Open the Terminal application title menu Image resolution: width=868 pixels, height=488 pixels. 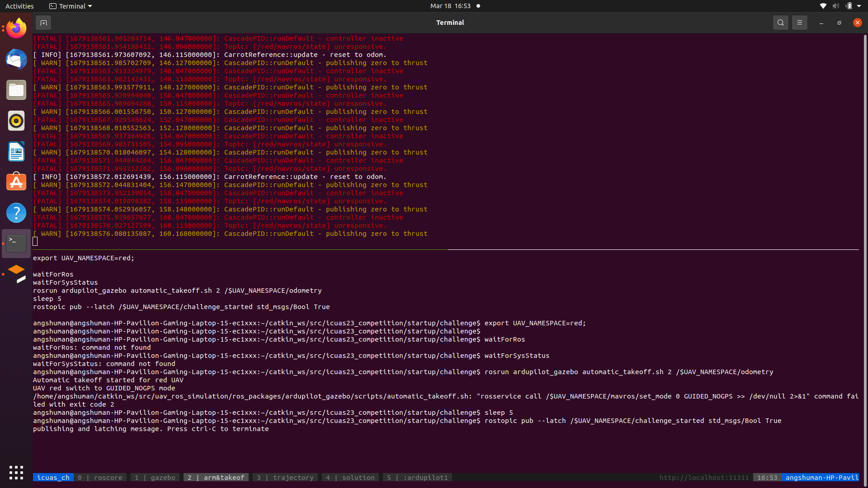[x=70, y=6]
